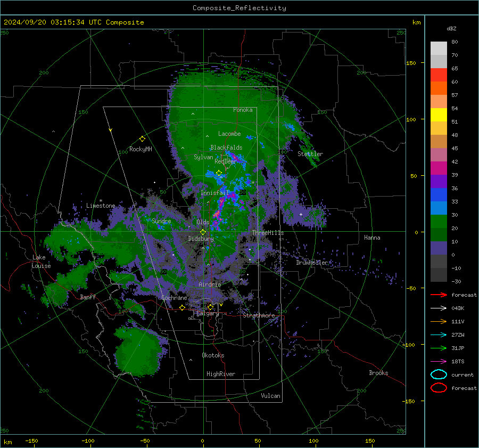This screenshot has height=448, width=479.
Task: Pick the orange 57-60 dBZ legend swatch
Action: pyautogui.click(x=439, y=88)
